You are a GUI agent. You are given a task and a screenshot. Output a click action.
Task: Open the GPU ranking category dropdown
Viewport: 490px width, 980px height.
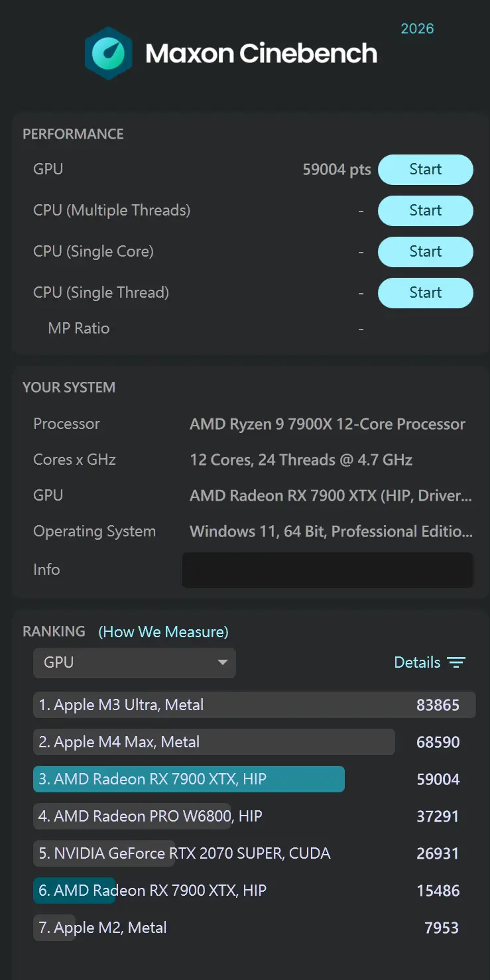pyautogui.click(x=134, y=662)
